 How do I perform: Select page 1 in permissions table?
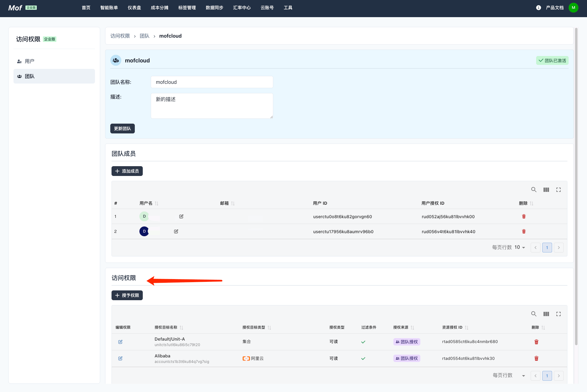pyautogui.click(x=547, y=376)
